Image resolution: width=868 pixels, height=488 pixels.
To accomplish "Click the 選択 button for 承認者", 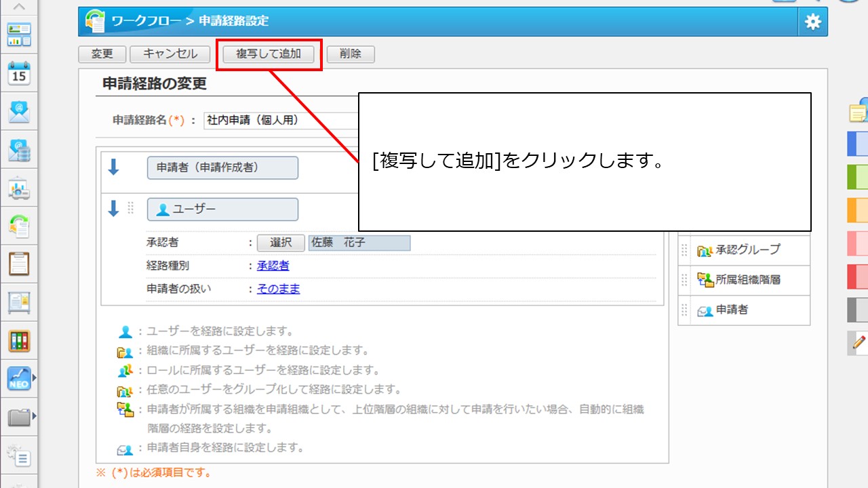I will click(x=281, y=243).
